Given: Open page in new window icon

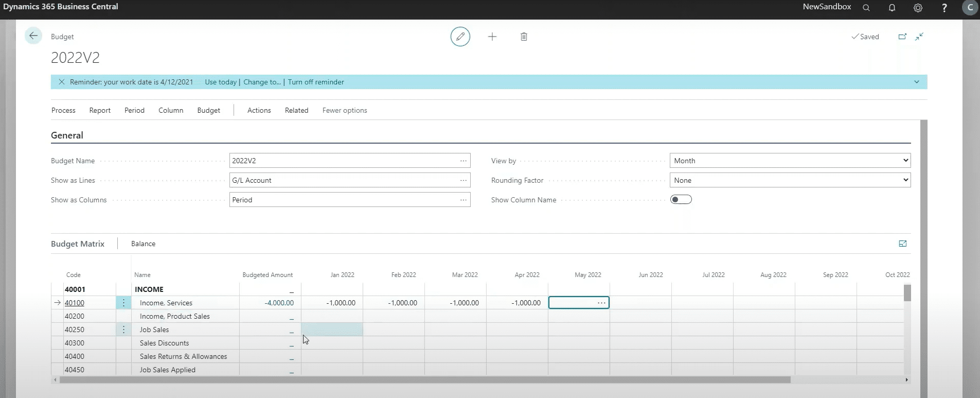Looking at the screenshot, I should coord(902,37).
